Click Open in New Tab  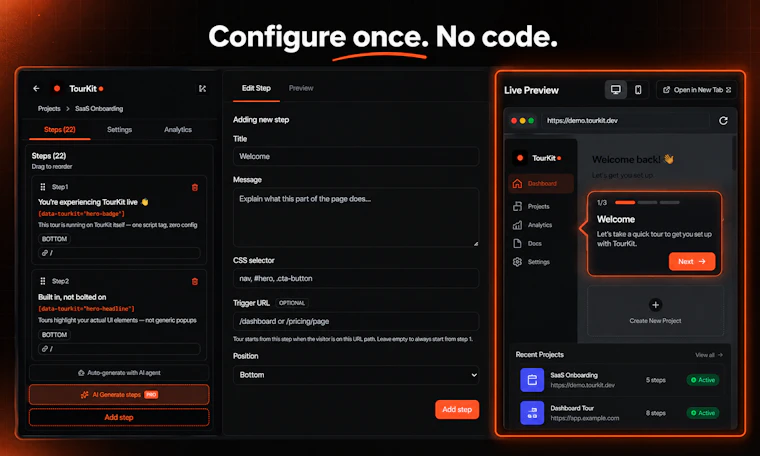pyautogui.click(x=697, y=90)
